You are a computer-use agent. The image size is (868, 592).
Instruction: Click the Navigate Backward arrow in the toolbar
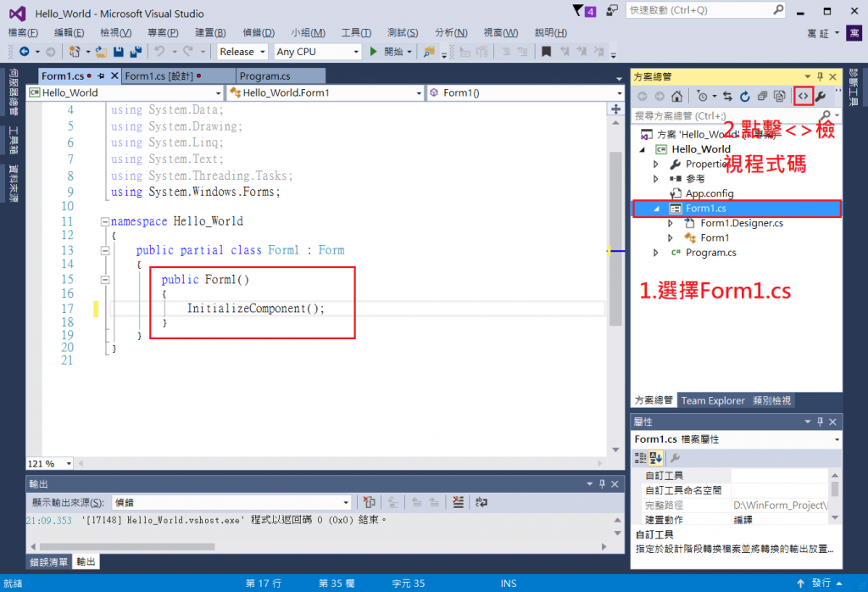(24, 52)
